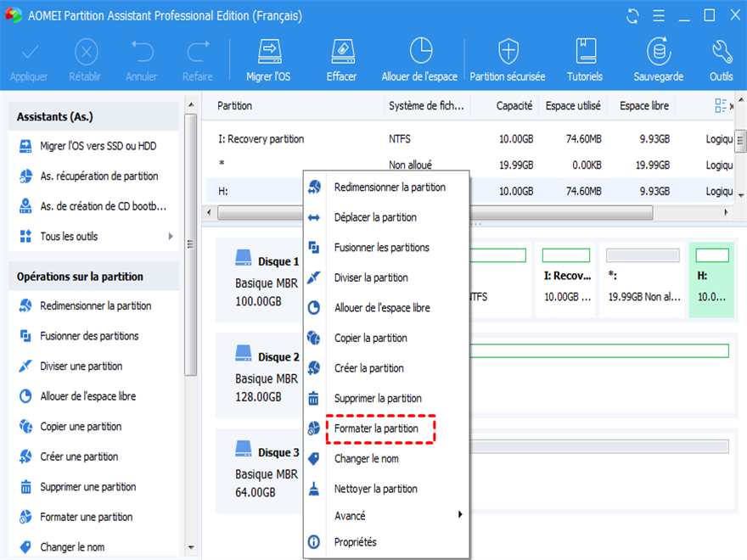Screen dimensions: 747x560
Task: Toggle the list view layout icon
Action: (x=721, y=106)
